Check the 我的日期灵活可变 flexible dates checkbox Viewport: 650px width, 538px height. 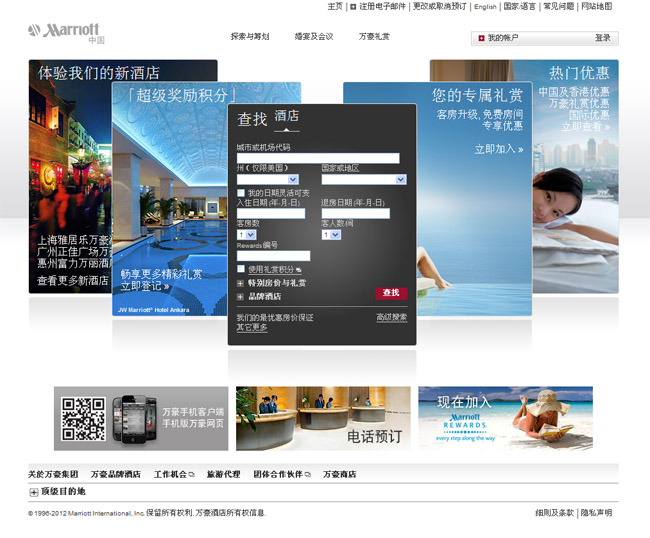coord(241,192)
